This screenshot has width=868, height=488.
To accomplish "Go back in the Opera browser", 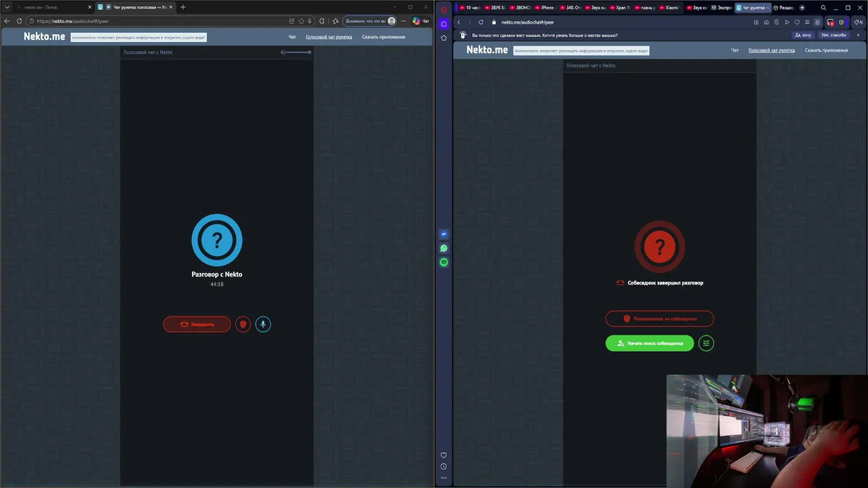I will (x=458, y=22).
